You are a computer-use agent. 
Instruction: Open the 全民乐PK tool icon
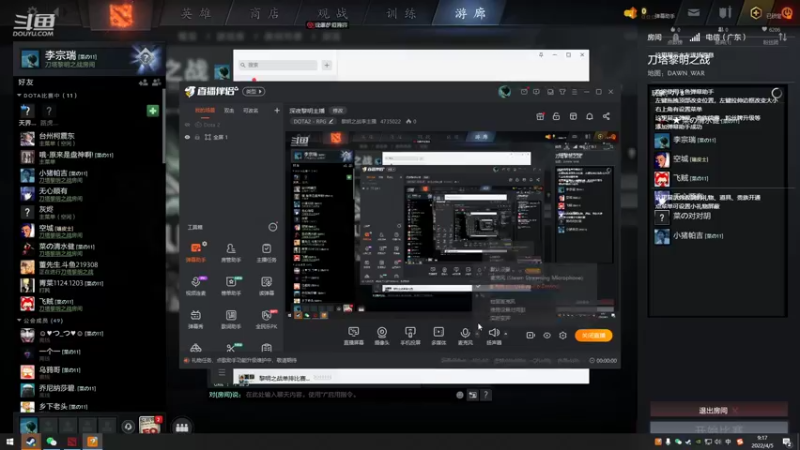[x=266, y=319]
